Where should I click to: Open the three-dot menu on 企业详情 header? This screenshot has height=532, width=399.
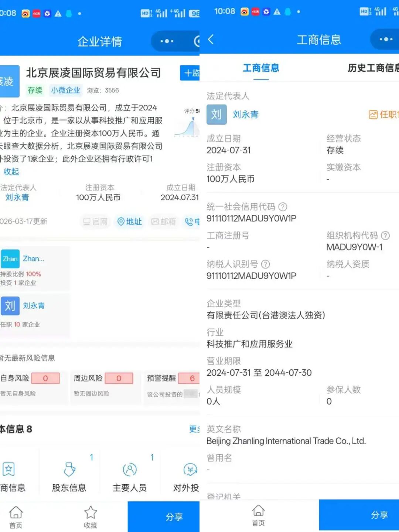167,41
